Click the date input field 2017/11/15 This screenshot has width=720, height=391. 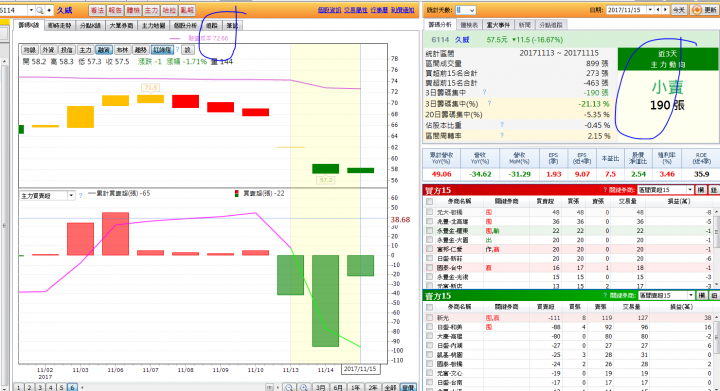[x=626, y=10]
